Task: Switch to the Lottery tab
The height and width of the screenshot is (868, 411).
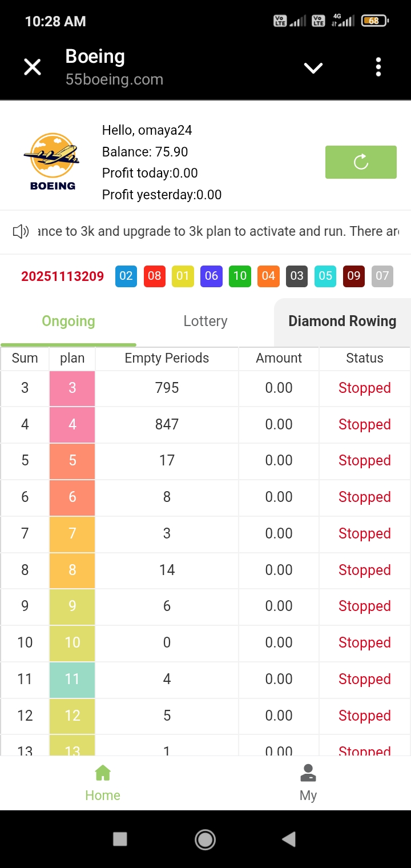Action: [205, 322]
